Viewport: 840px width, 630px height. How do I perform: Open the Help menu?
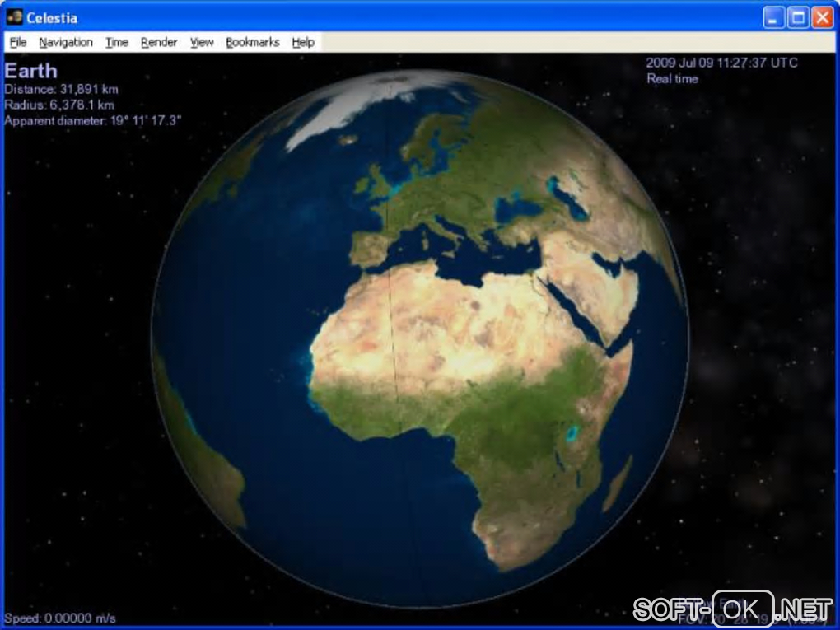(x=303, y=42)
